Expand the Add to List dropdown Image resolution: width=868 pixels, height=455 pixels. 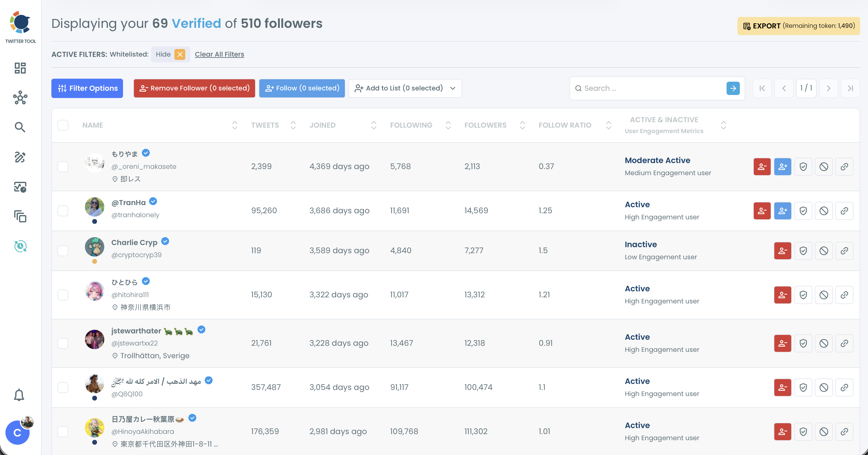405,88
